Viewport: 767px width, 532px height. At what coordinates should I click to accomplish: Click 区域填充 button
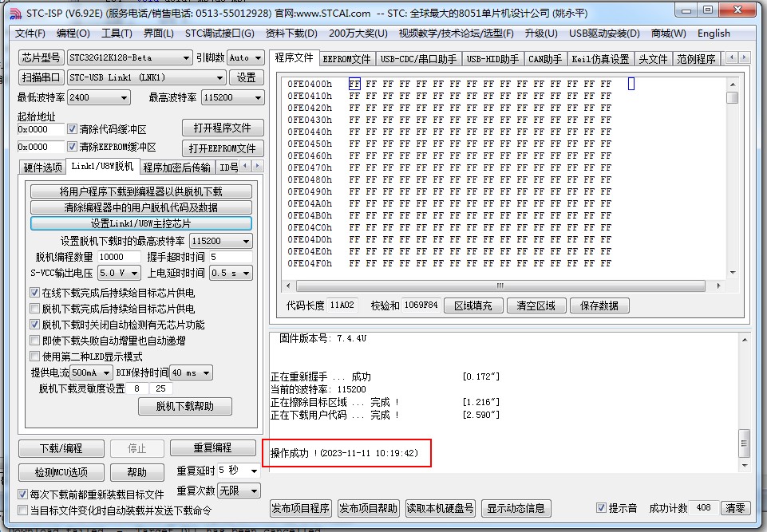coord(473,306)
